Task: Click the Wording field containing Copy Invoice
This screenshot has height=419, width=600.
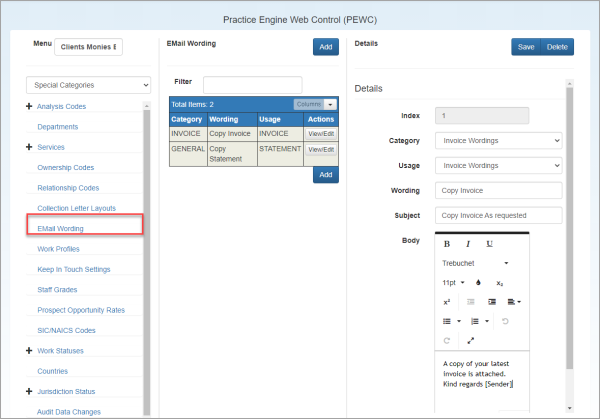Action: pyautogui.click(x=499, y=191)
